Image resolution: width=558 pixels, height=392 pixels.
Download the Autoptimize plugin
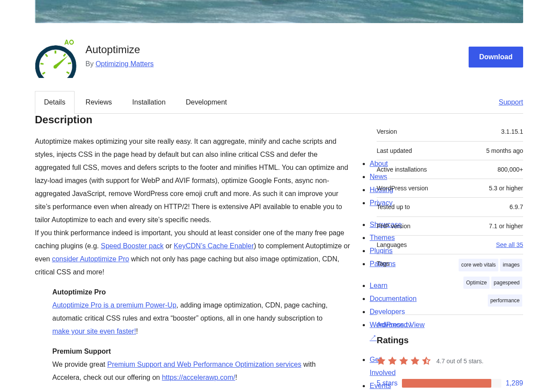[x=496, y=57]
